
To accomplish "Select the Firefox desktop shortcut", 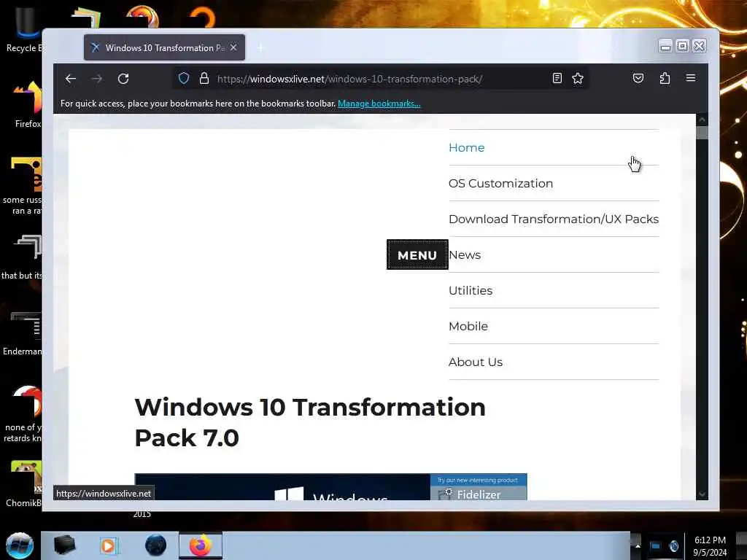I will (x=27, y=105).
